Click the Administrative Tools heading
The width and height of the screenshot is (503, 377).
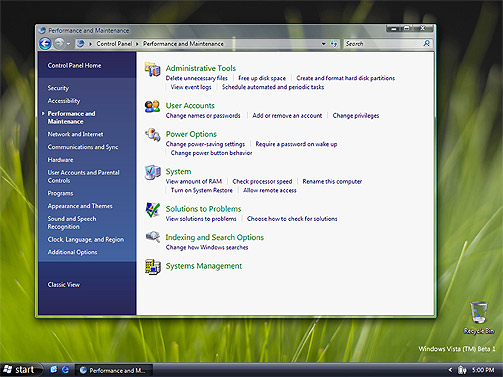(x=201, y=68)
